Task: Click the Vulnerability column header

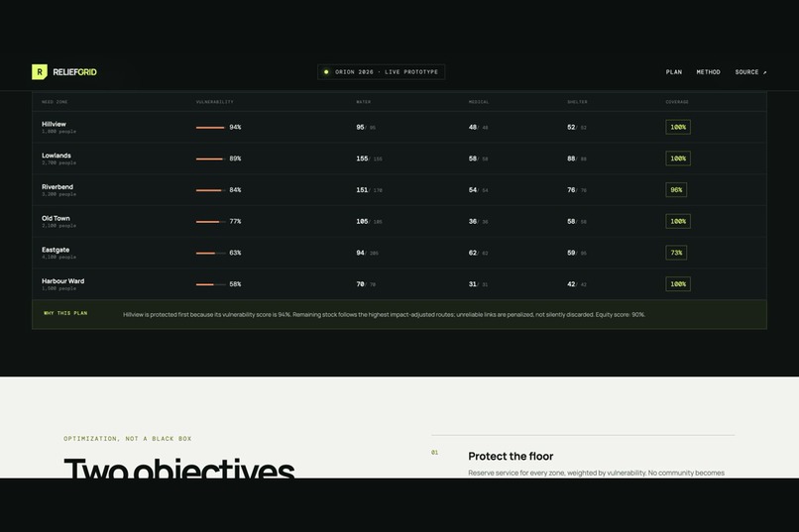Action: coord(214,102)
